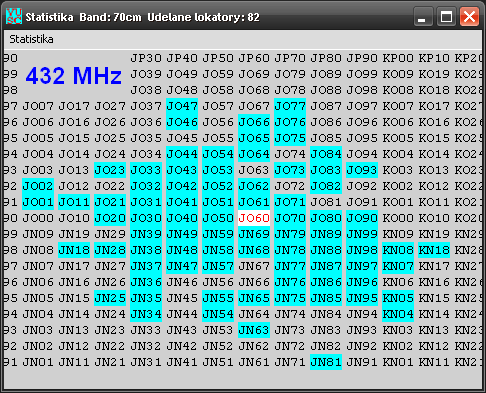Viewport: 486px width, 393px height.
Task: Open the Statistika menu
Action: (31, 39)
